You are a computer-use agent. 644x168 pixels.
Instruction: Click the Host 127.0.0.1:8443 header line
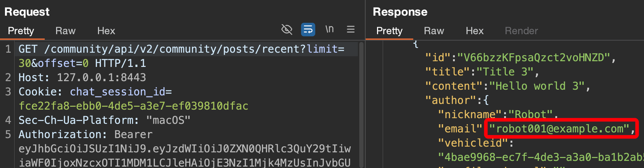coord(82,78)
